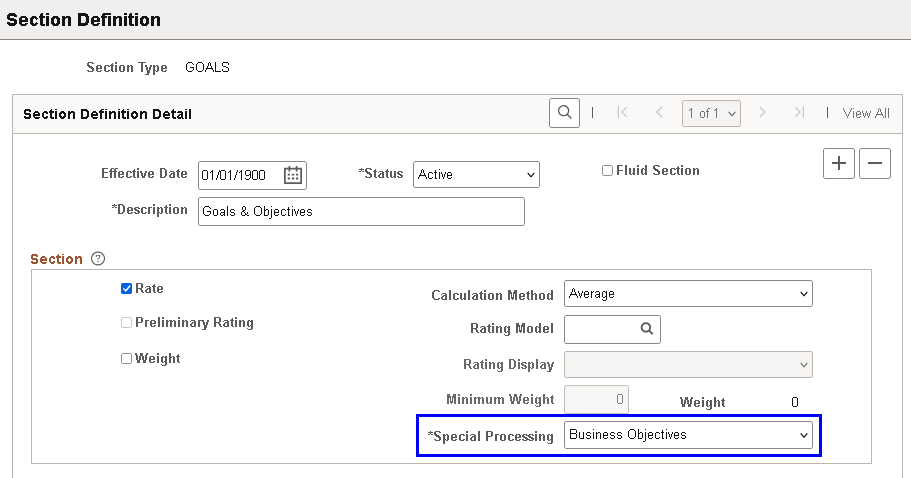Click the View All link
Screen dimensions: 911x478
coord(866,113)
